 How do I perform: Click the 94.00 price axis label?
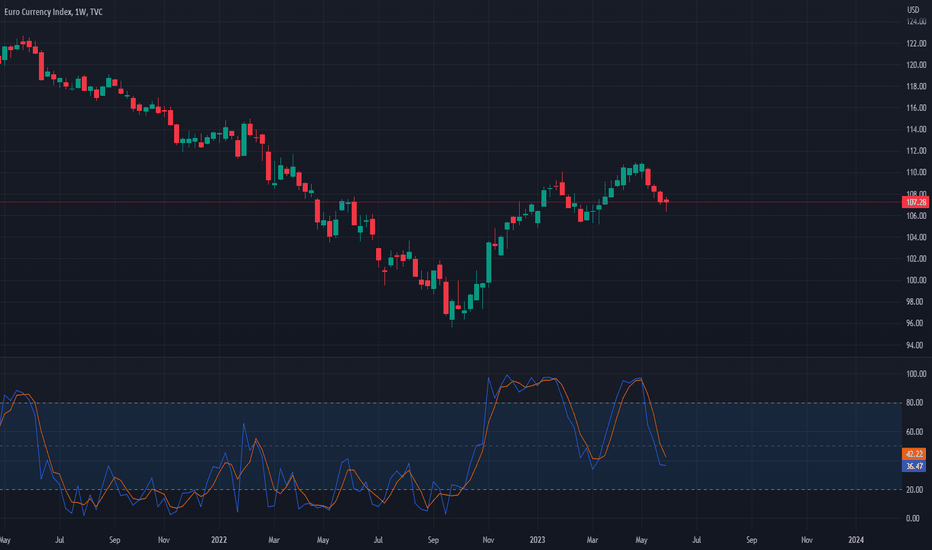pos(916,345)
